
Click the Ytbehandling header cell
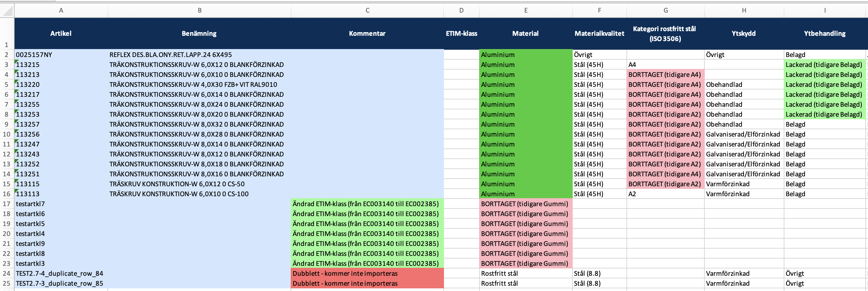pos(825,33)
